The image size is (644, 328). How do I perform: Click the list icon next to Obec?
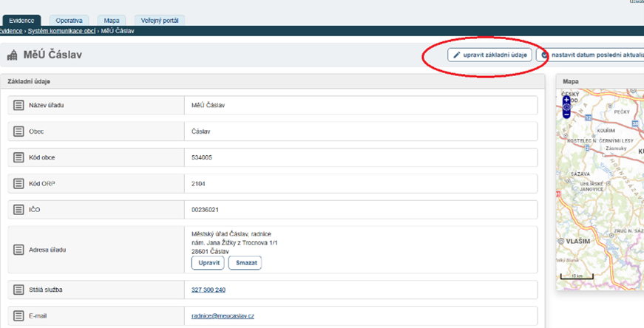(x=18, y=131)
